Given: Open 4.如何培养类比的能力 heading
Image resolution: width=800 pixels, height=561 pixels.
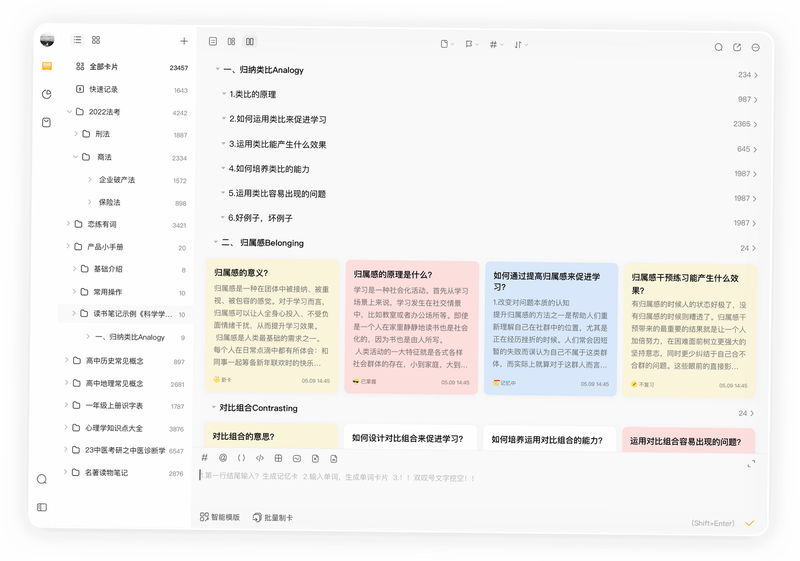Looking at the screenshot, I should [269, 169].
